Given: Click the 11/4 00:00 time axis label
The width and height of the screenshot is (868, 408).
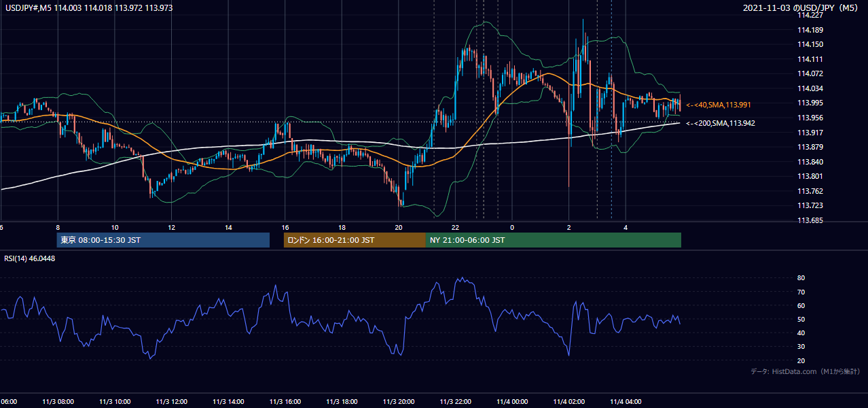Looking at the screenshot, I should pos(512,402).
